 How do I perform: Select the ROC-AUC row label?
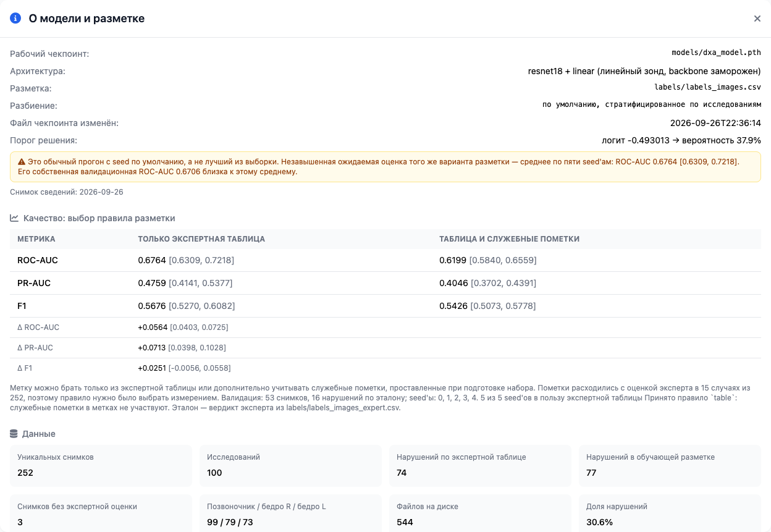[x=38, y=260]
